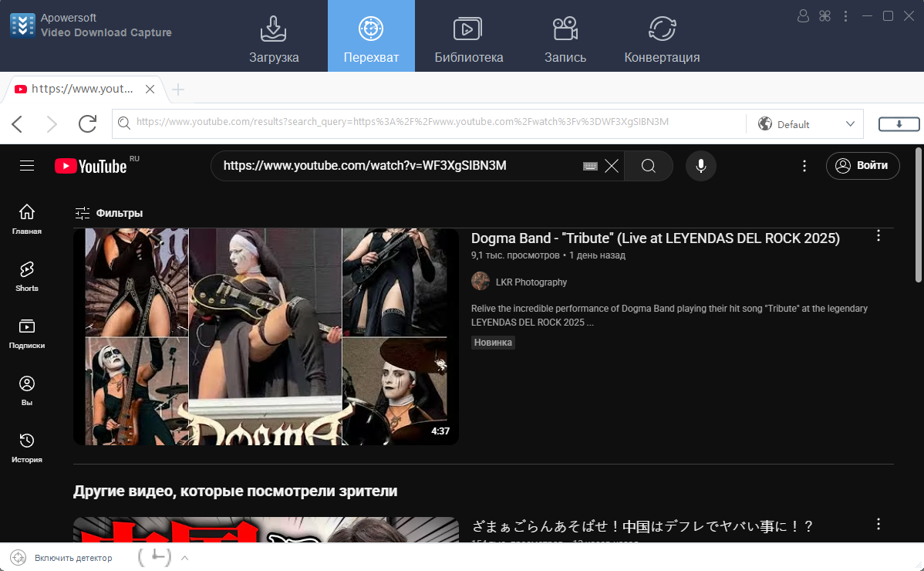Image resolution: width=924 pixels, height=571 pixels.
Task: Click the page vertical scrollbar
Action: coord(919,215)
